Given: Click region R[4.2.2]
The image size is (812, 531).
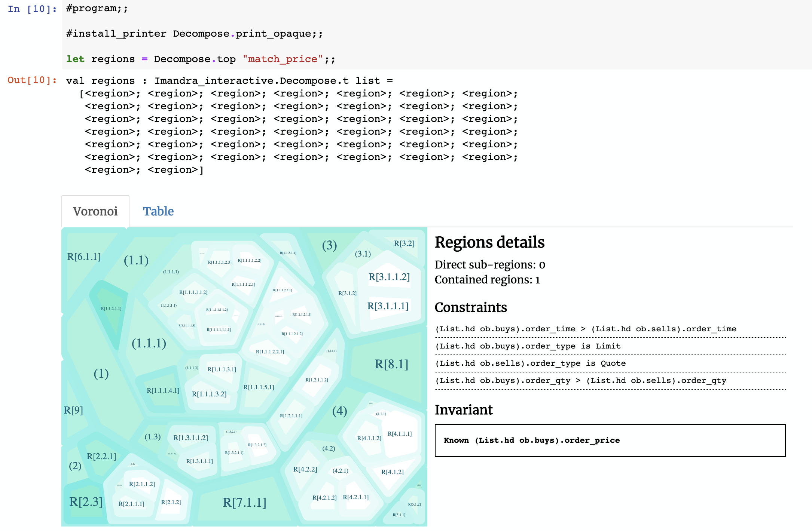Looking at the screenshot, I should pos(305,469).
